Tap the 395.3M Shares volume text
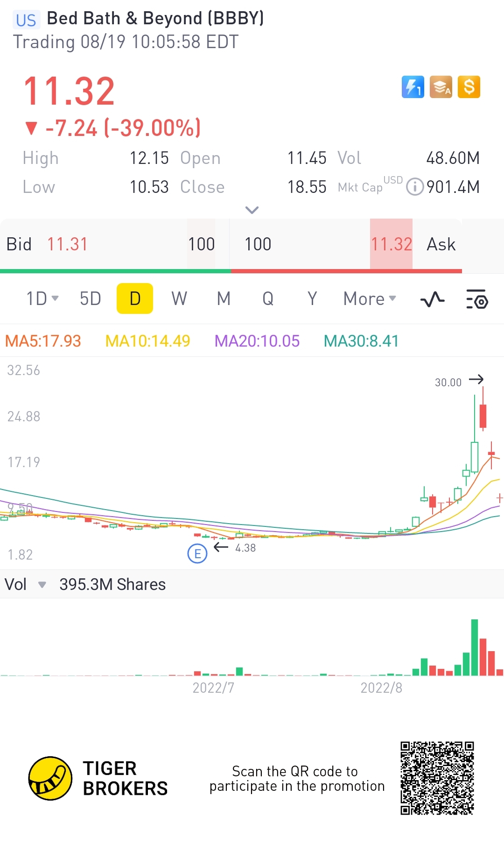Screen dimensions: 504x859 click(x=112, y=584)
